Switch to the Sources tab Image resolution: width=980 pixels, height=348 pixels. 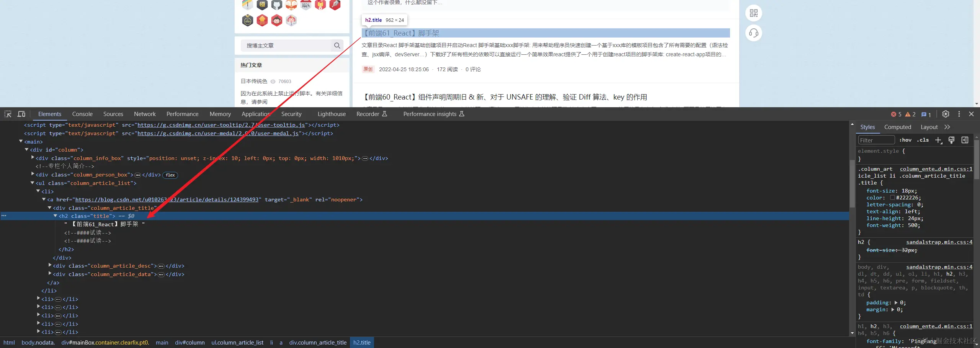coord(113,114)
